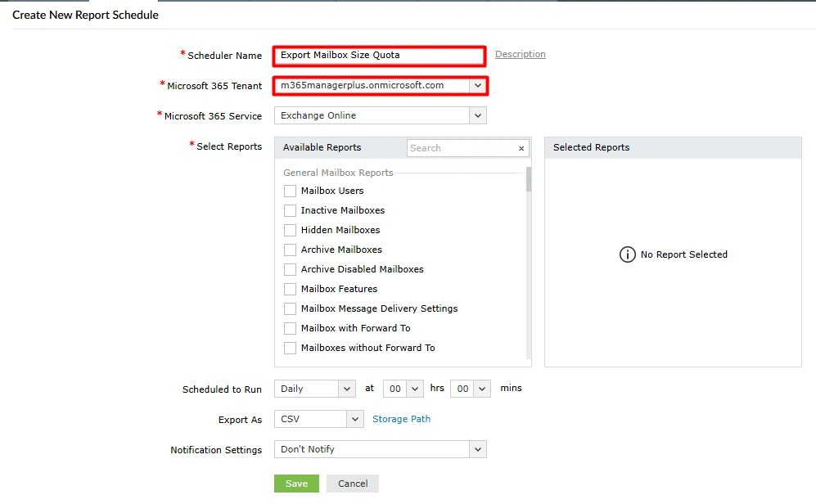The image size is (816, 504).
Task: Open the Storage Path link
Action: click(401, 419)
